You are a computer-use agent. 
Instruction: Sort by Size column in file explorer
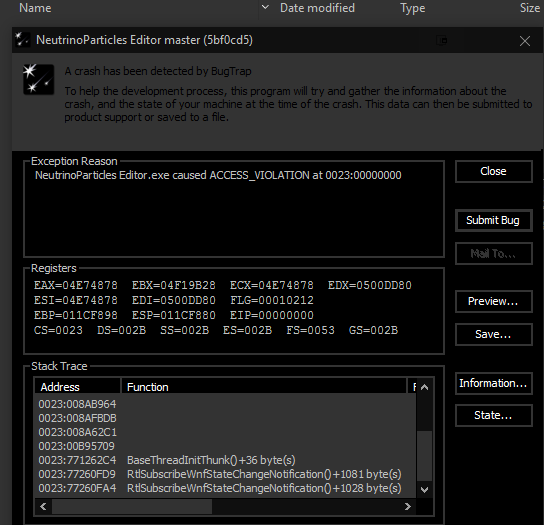point(530,8)
